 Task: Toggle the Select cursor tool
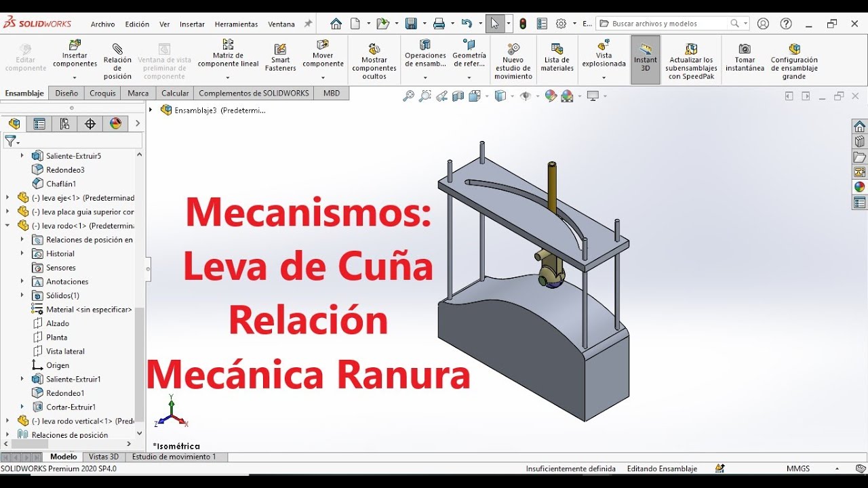[x=494, y=24]
